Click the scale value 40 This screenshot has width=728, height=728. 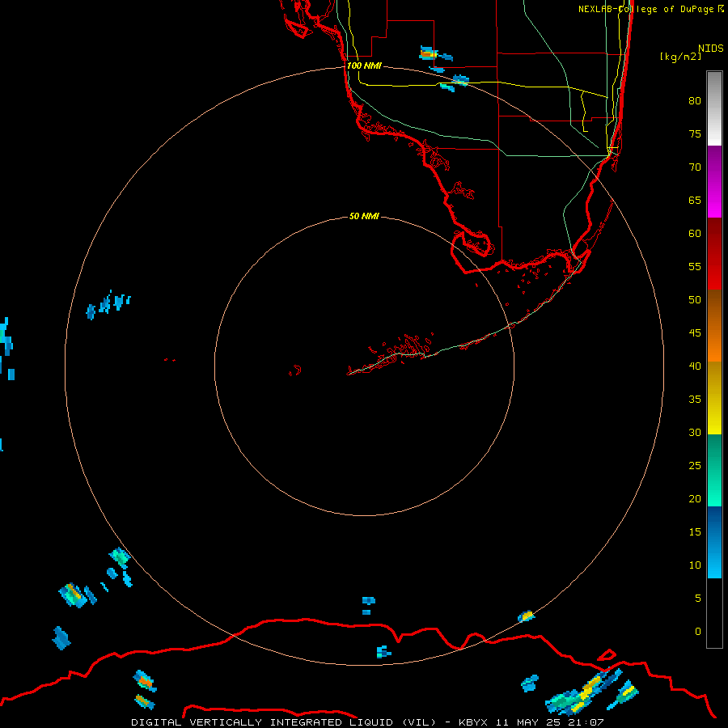coord(695,366)
